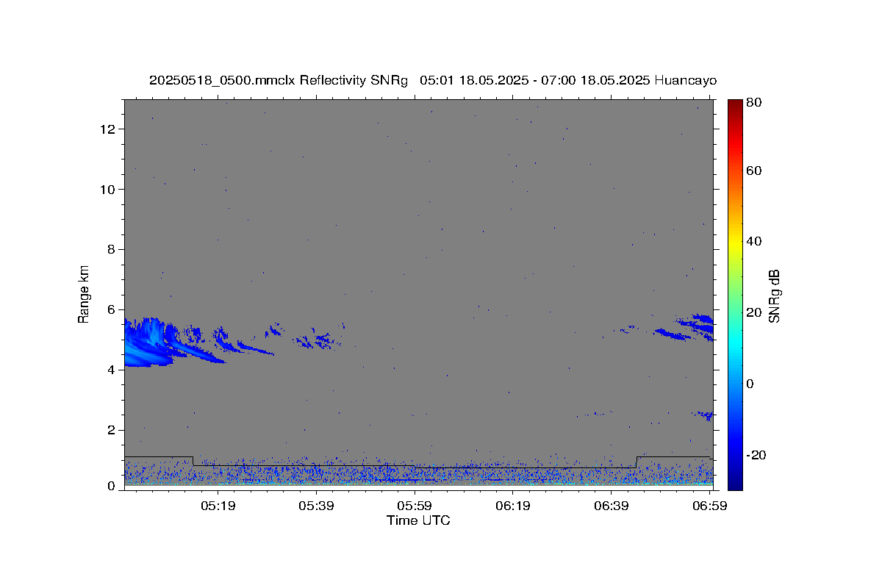Click the 6 km range tick label
Screen dimensions: 882x588
click(112, 310)
